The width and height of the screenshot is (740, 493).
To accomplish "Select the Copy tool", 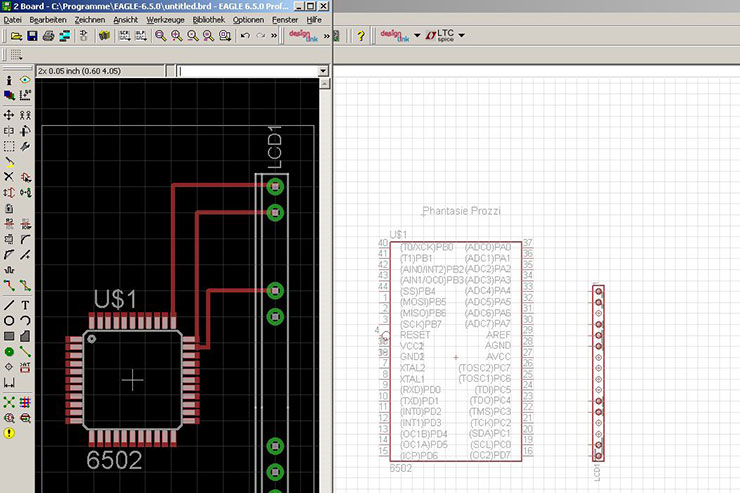I will (25, 115).
